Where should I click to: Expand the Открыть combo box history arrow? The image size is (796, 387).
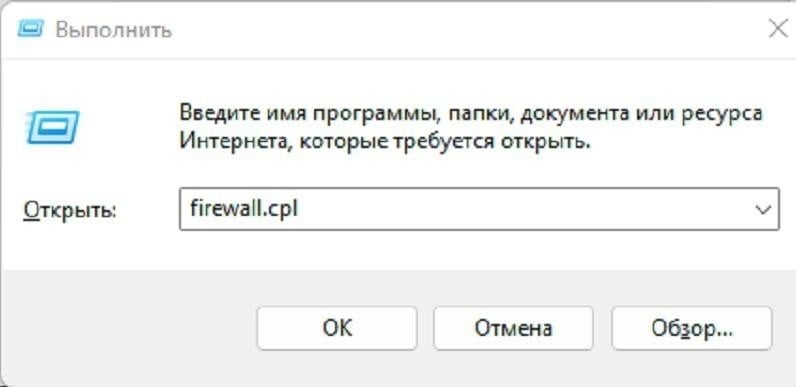click(762, 209)
